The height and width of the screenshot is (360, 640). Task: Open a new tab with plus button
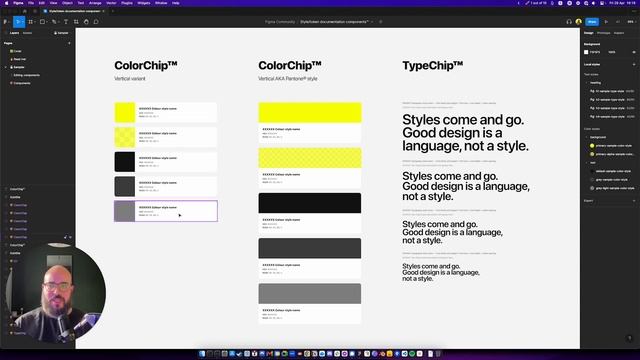(x=113, y=11)
